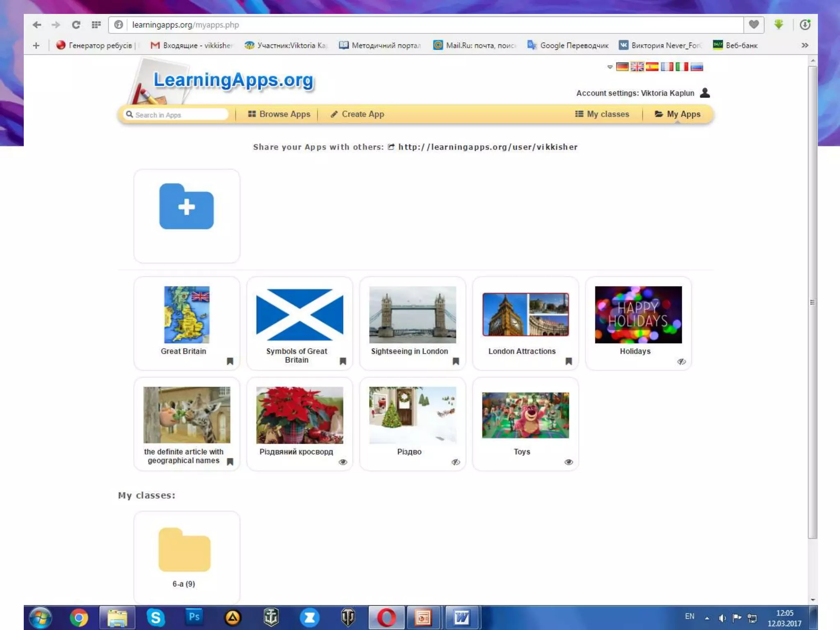Open Photoshop from the taskbar
This screenshot has width=840, height=630.
[x=194, y=617]
